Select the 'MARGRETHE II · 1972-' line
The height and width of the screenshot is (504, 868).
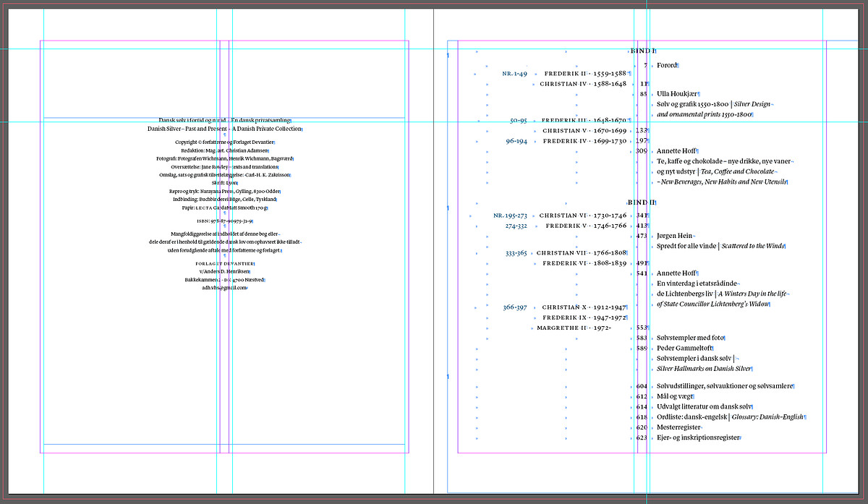[574, 328]
